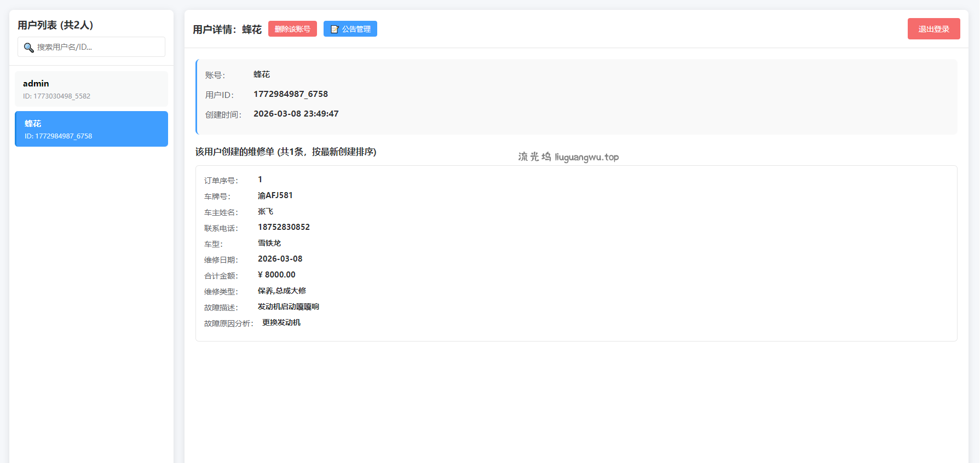Click the total amount ¥ 8000.00
The width and height of the screenshot is (980, 463).
(276, 275)
